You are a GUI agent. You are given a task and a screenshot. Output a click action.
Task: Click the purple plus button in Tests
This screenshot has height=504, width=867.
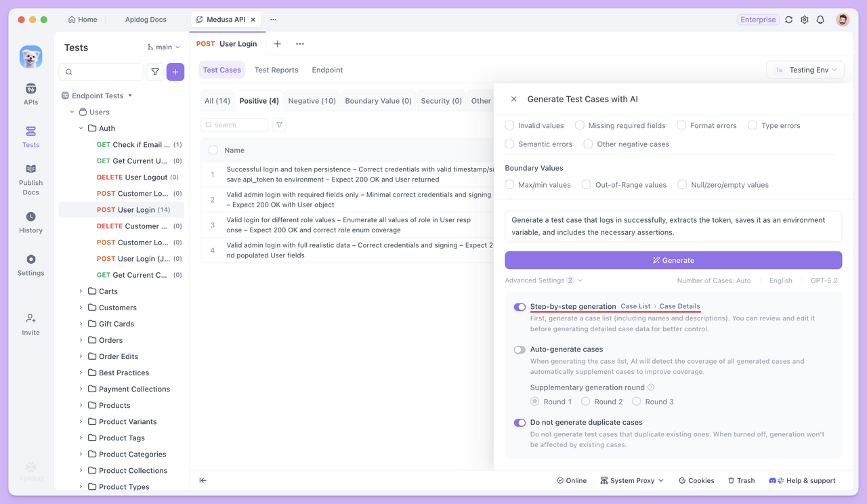[x=175, y=71]
